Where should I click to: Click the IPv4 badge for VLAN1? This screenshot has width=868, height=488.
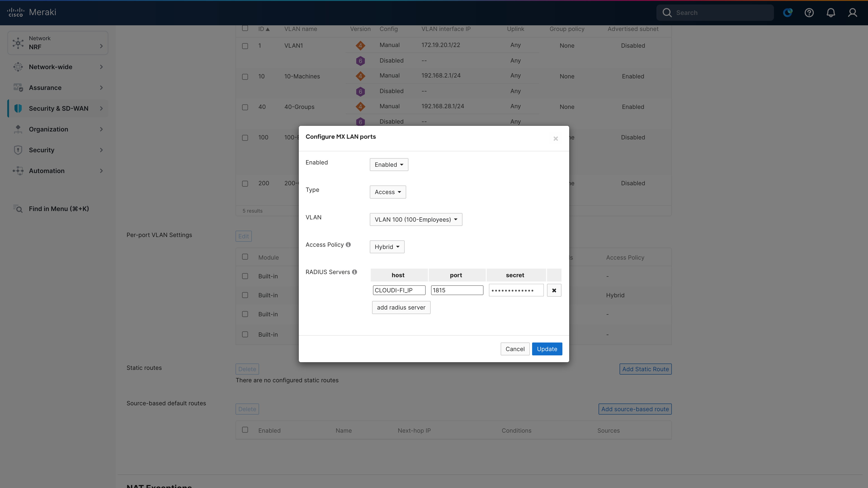[x=360, y=45]
